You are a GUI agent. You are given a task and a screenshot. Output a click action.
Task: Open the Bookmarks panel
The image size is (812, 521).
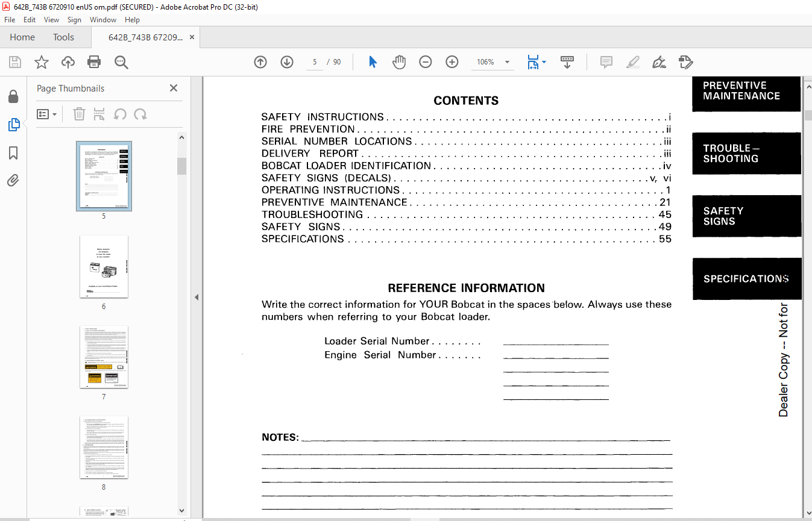pos(13,153)
